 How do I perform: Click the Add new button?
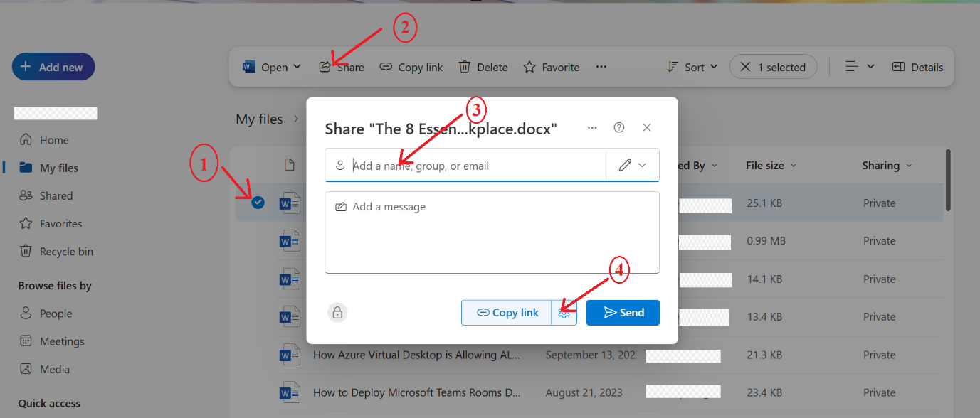[x=53, y=66]
